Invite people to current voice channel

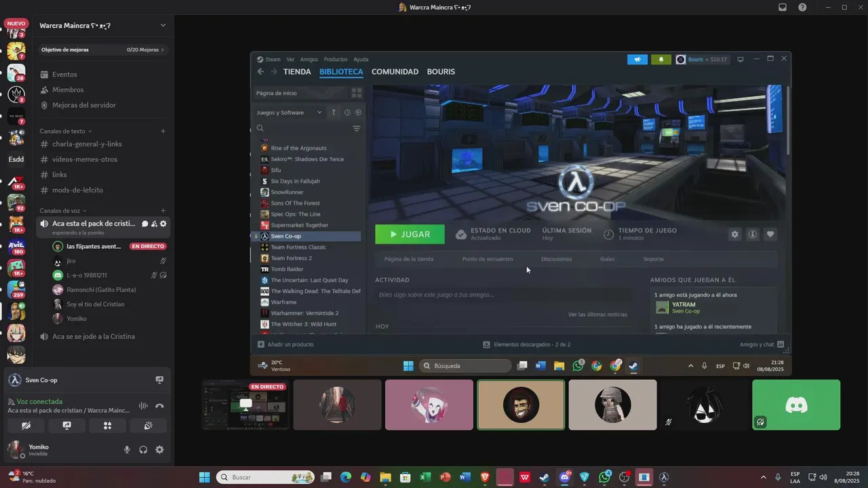tap(154, 224)
